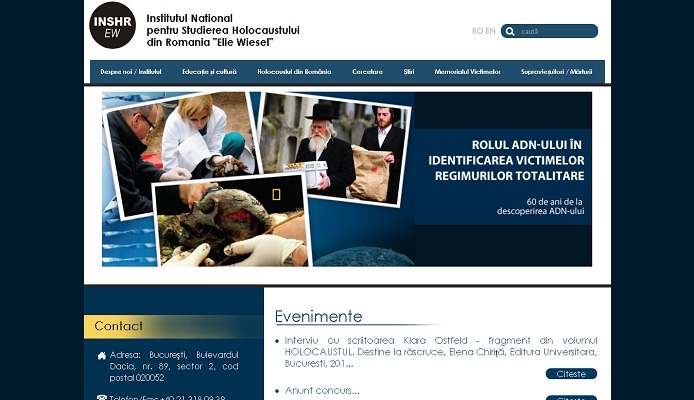Click the 60 de ani banner subtitle
This screenshot has height=400, width=694.
540,207
